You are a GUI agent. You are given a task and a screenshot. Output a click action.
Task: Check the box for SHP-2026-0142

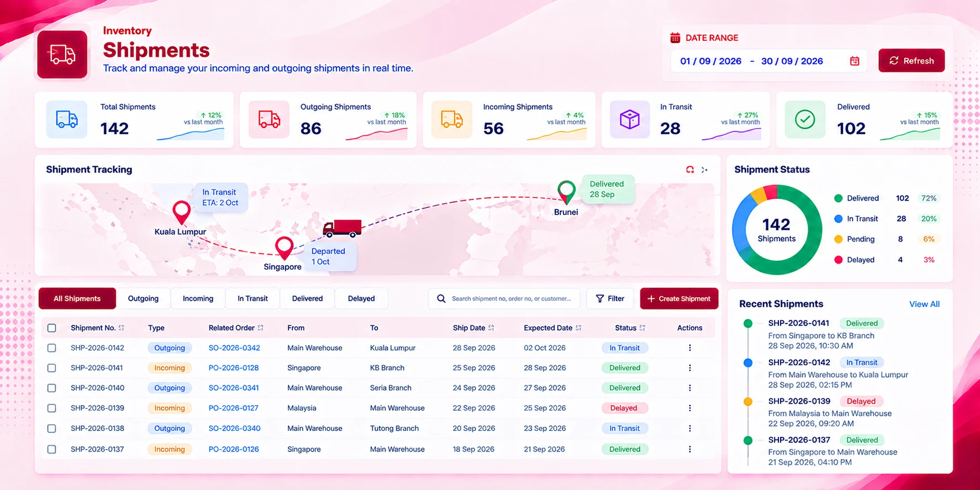click(x=52, y=348)
